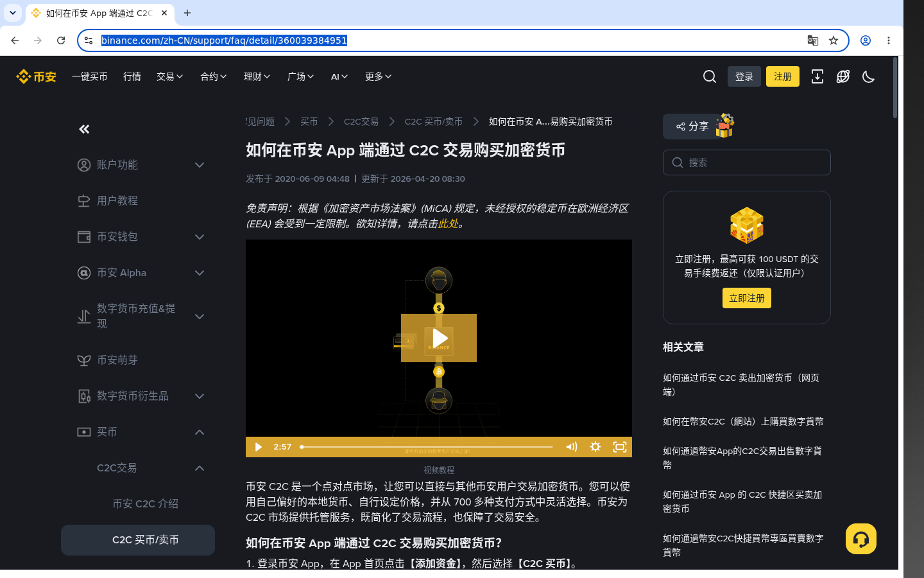This screenshot has height=578, width=924.
Task: Open related article 如何通过币安 C2C 卖出加密货币（网页端）
Action: pos(741,385)
